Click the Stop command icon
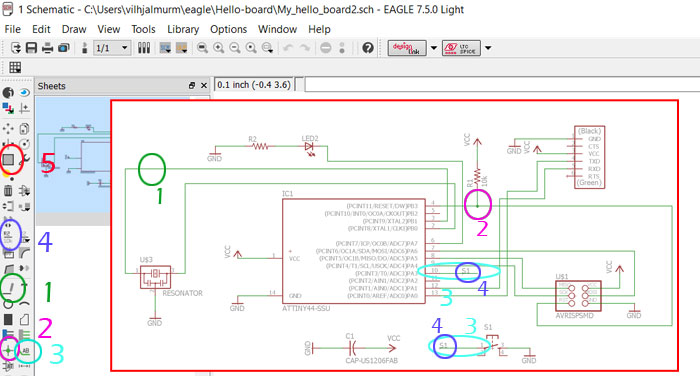 pos(326,48)
